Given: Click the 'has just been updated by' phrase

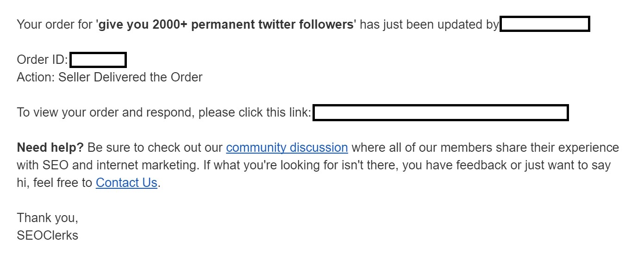Looking at the screenshot, I should tap(429, 25).
